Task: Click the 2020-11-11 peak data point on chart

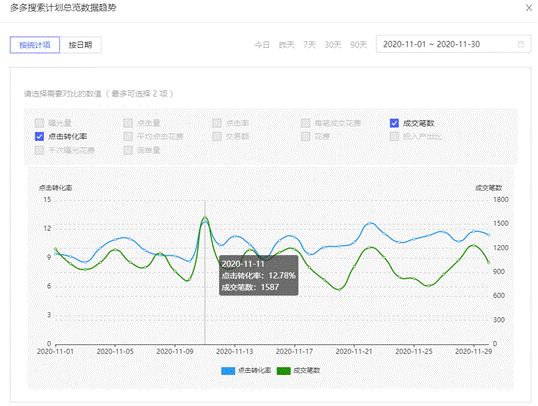Action: pyautogui.click(x=205, y=218)
